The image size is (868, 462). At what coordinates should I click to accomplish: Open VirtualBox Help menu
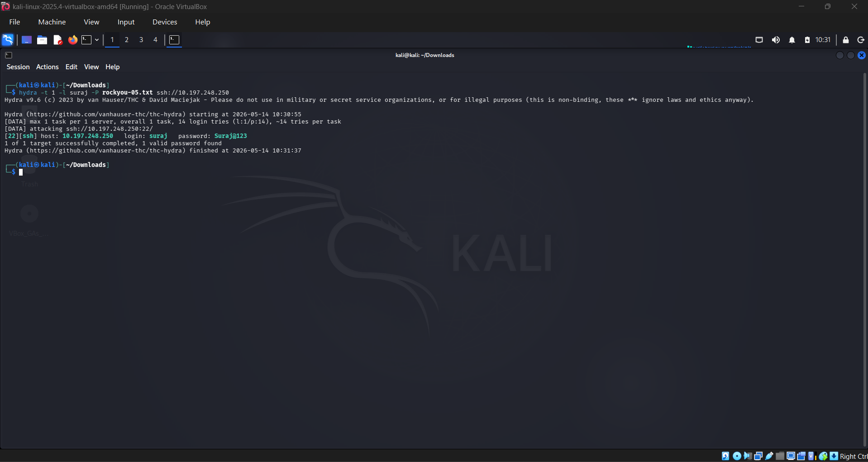pyautogui.click(x=203, y=22)
